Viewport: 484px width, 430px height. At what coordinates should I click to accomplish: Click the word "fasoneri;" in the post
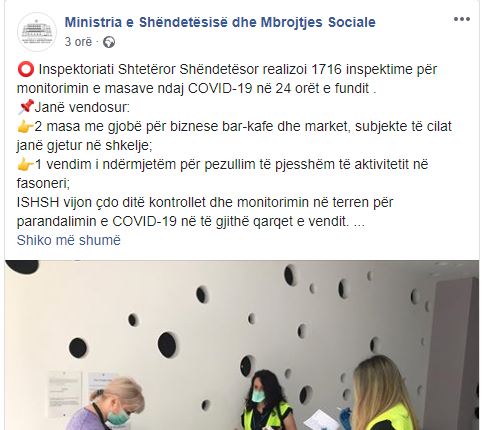[x=43, y=183]
